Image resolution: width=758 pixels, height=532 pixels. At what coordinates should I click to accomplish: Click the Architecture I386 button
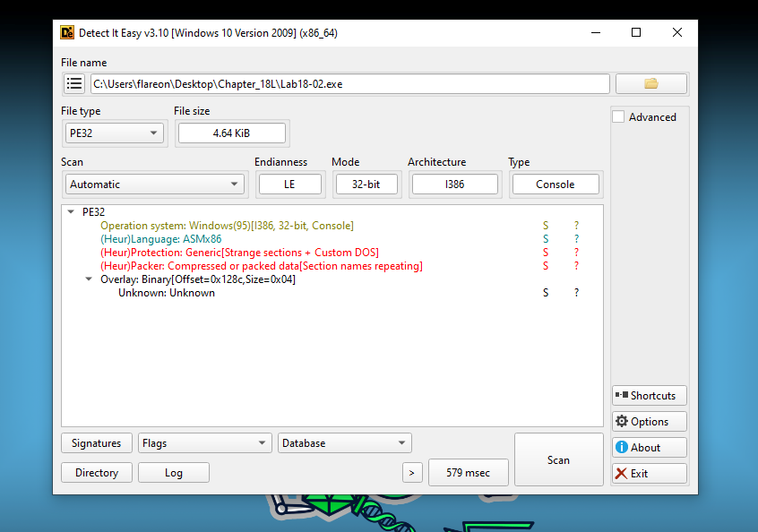(455, 184)
